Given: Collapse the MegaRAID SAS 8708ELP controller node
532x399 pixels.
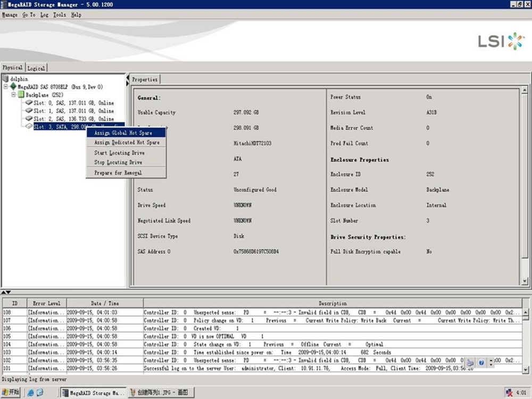Looking at the screenshot, I should click(6, 87).
